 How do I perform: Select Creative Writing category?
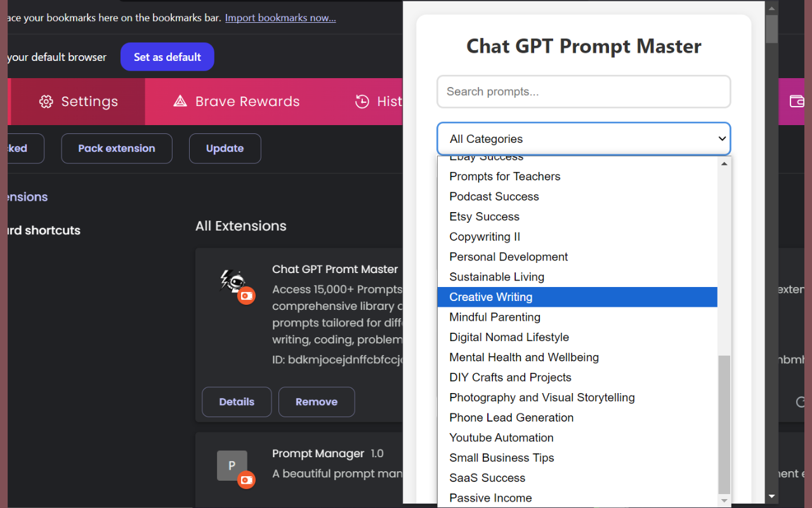577,297
